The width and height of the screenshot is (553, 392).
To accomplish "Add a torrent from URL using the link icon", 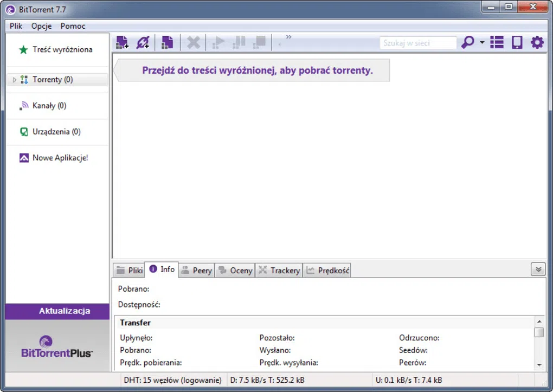I will [x=143, y=42].
